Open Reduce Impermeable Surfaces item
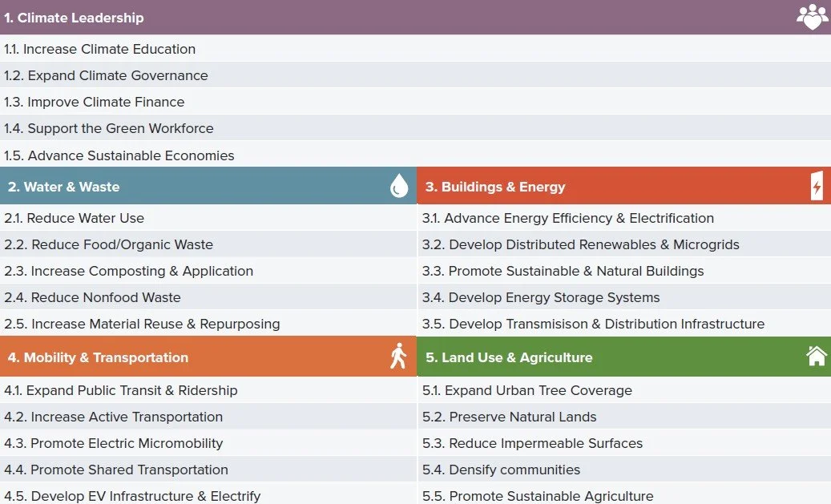 point(623,443)
